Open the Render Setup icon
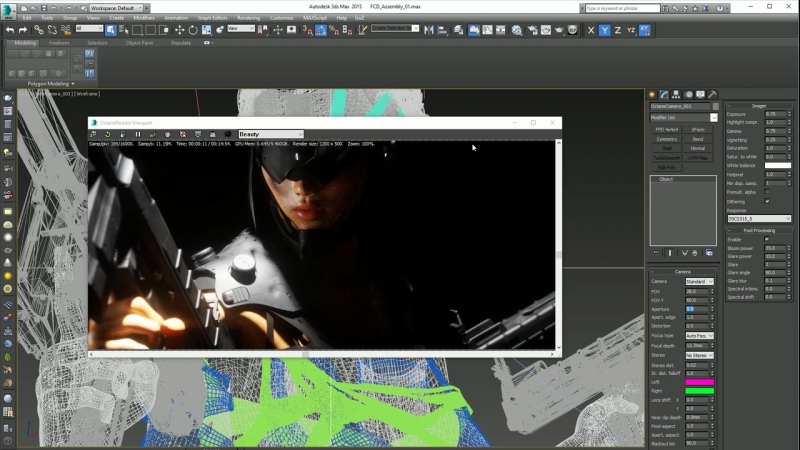The height and width of the screenshot is (450, 800). coord(532,30)
